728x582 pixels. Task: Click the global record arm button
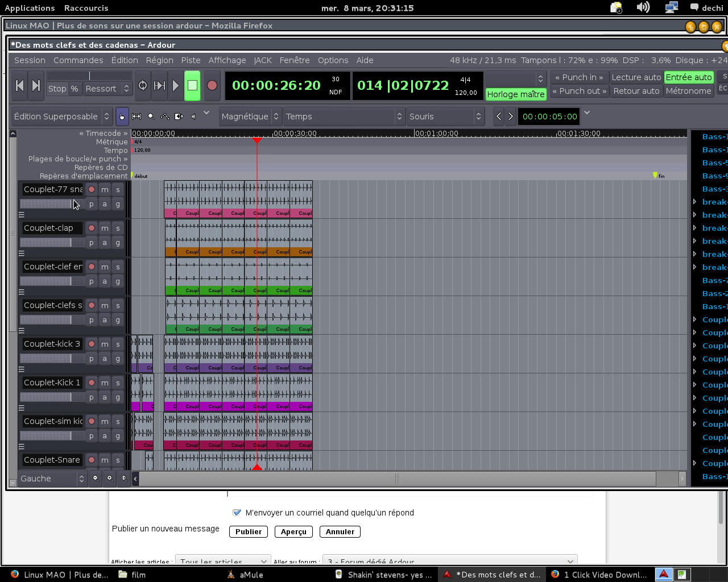pyautogui.click(x=212, y=85)
